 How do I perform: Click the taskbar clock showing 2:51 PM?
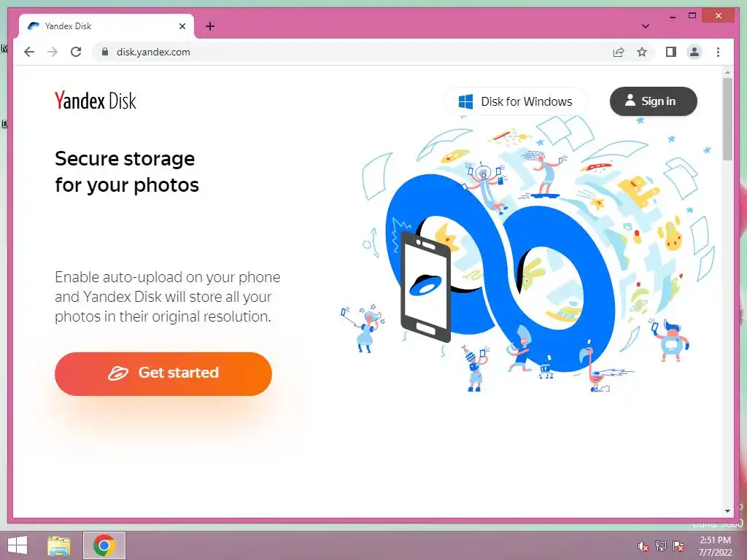point(715,545)
